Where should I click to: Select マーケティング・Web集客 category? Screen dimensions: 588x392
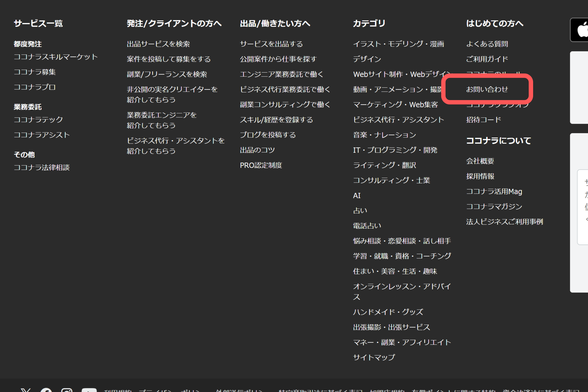pyautogui.click(x=395, y=105)
